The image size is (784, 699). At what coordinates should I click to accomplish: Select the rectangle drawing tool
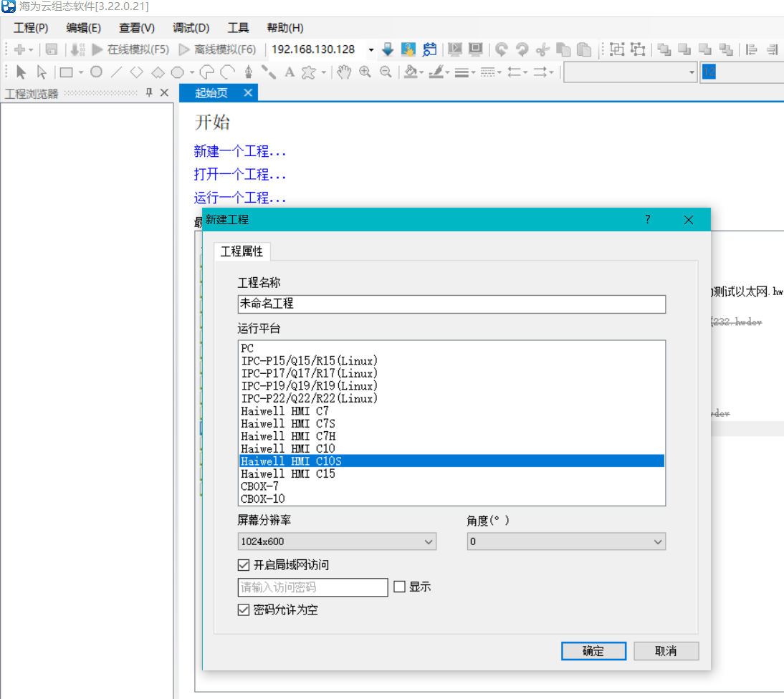[66, 72]
